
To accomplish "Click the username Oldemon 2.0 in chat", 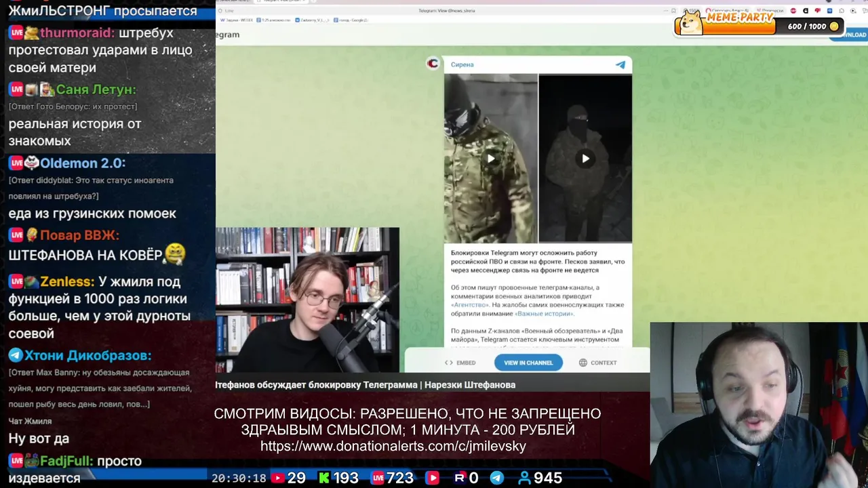I will (83, 163).
